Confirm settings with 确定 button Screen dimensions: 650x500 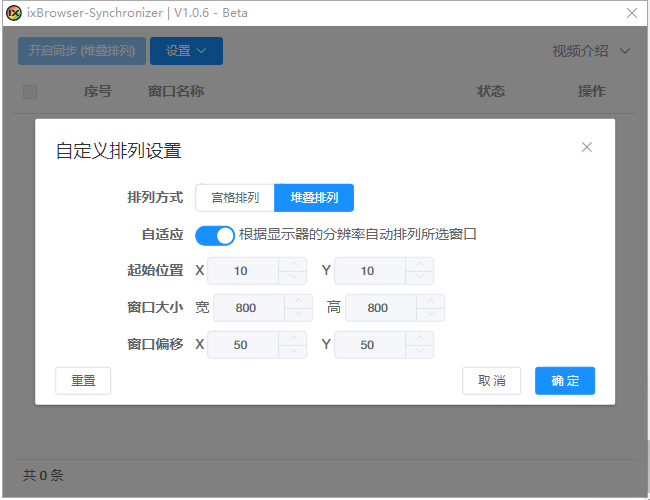565,381
